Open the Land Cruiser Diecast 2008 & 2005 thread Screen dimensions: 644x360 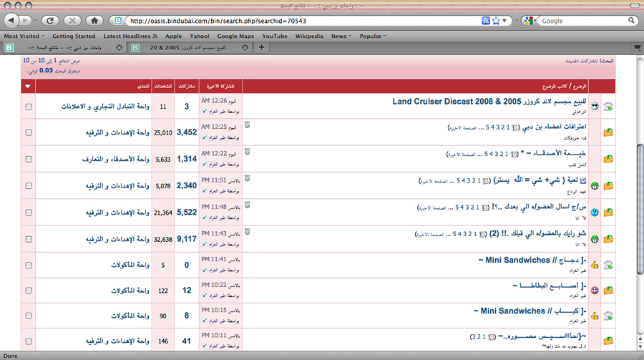coord(485,102)
